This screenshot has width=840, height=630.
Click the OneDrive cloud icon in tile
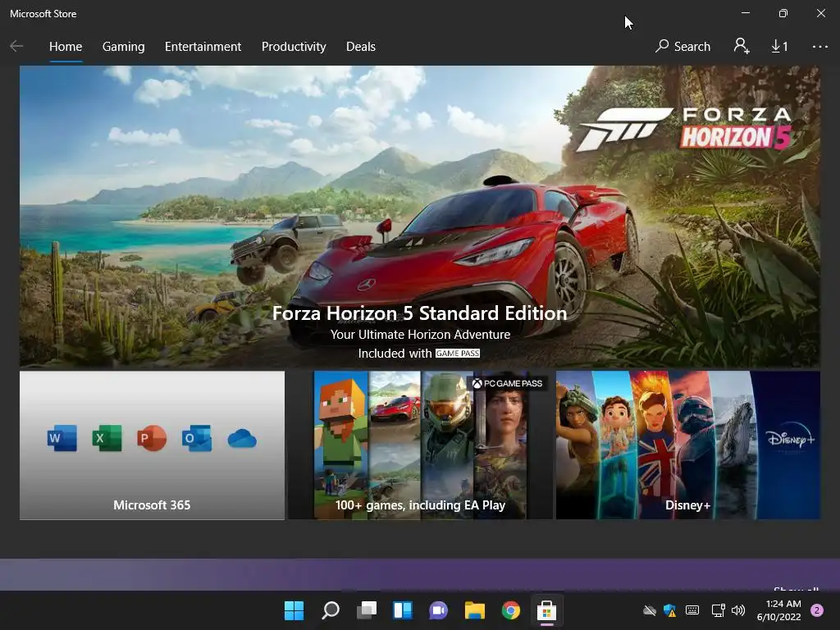pyautogui.click(x=242, y=439)
